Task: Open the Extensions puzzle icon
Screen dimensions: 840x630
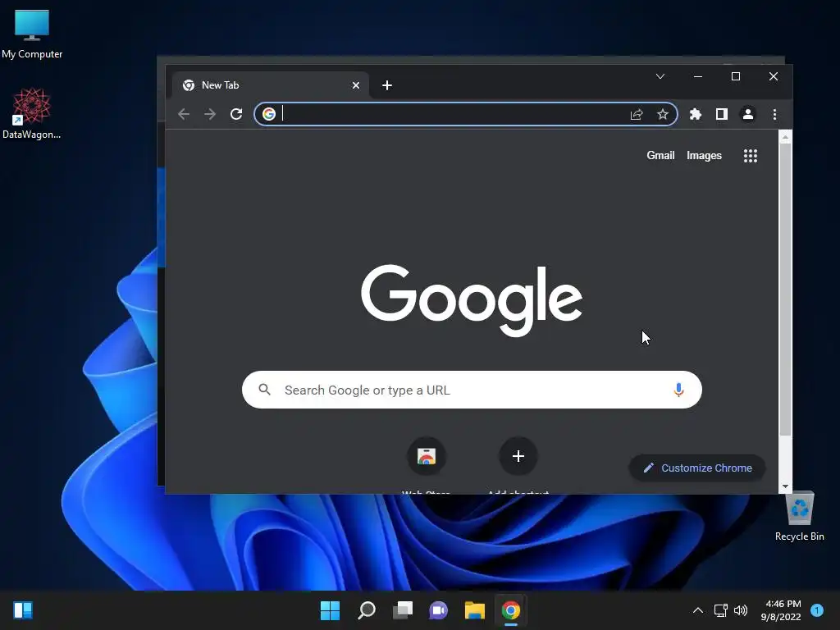Action: pos(696,114)
